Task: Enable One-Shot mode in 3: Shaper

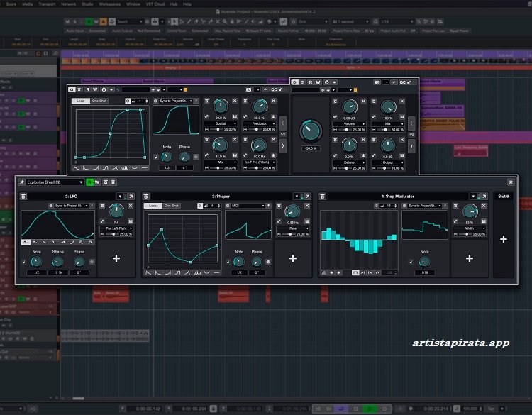Action: [172, 206]
